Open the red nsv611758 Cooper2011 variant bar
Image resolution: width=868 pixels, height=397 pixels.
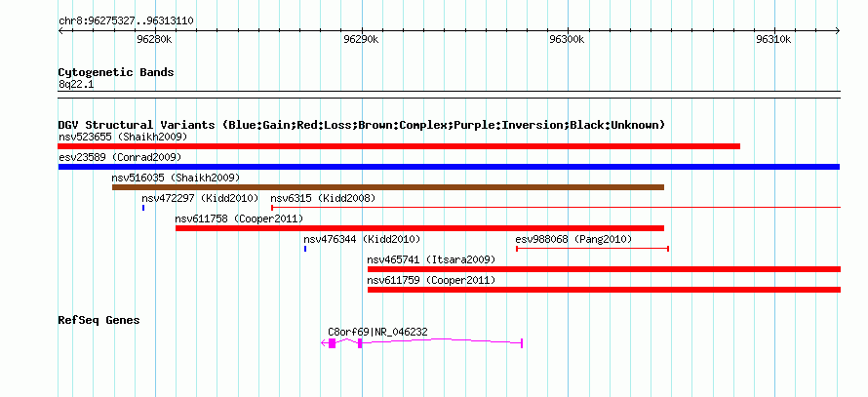point(419,228)
